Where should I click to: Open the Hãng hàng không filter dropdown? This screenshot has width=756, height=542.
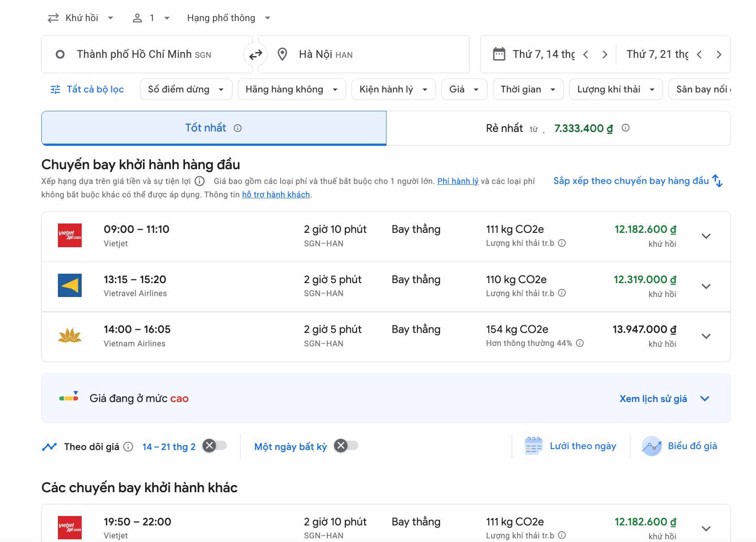pos(291,89)
